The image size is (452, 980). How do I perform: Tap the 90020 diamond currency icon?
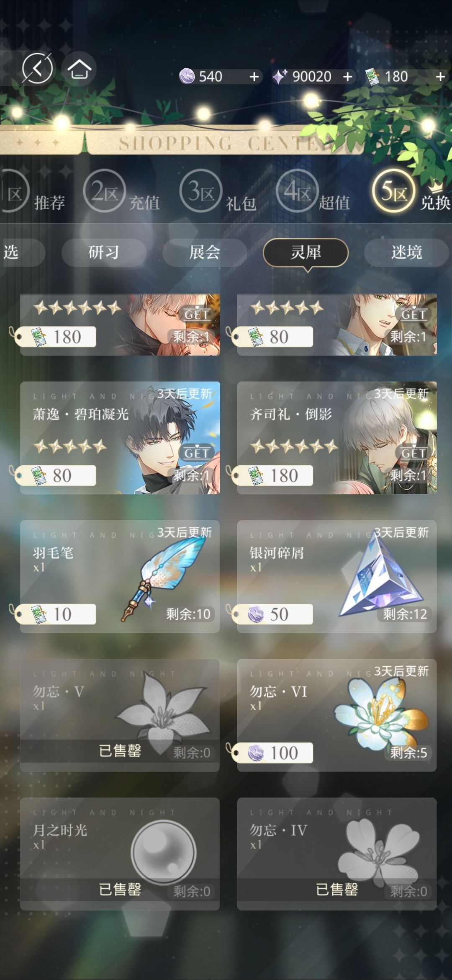pos(280,77)
